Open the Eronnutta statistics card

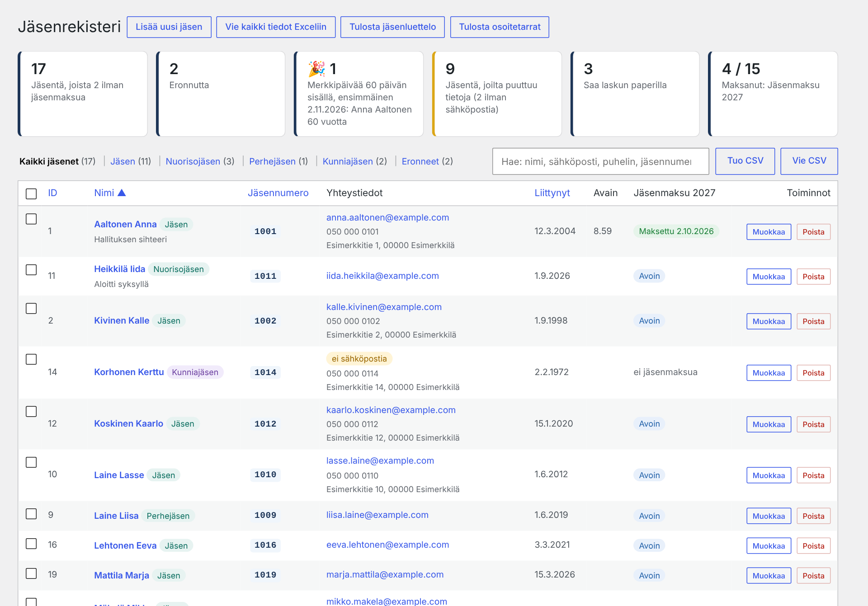[221, 94]
